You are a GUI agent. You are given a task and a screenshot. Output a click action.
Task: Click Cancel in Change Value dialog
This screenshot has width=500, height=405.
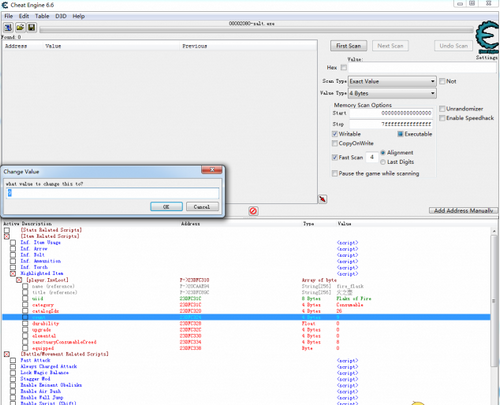click(202, 207)
